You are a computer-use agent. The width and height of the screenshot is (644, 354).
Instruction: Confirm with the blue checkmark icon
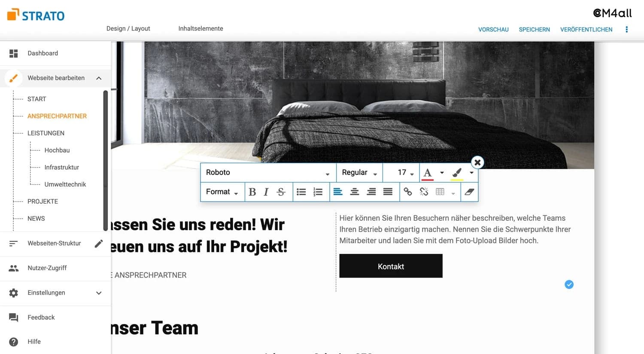(x=569, y=284)
